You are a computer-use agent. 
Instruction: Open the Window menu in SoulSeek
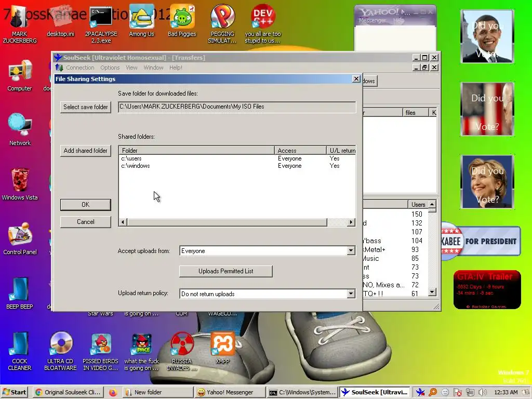[x=153, y=68]
